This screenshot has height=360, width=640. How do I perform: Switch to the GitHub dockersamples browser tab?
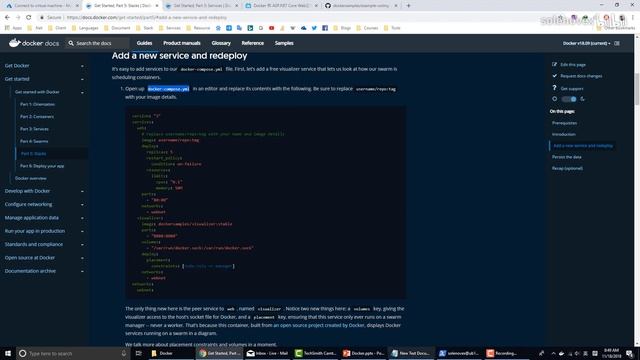pyautogui.click(x=360, y=6)
